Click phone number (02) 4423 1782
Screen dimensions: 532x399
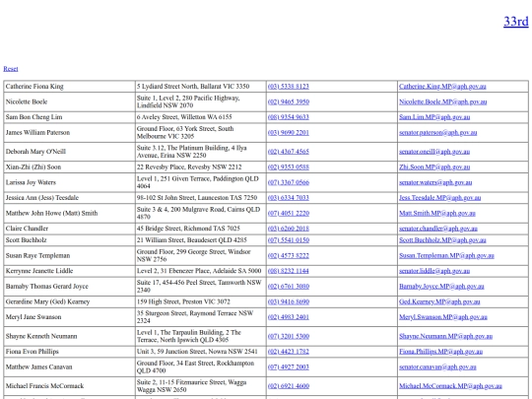(x=288, y=352)
